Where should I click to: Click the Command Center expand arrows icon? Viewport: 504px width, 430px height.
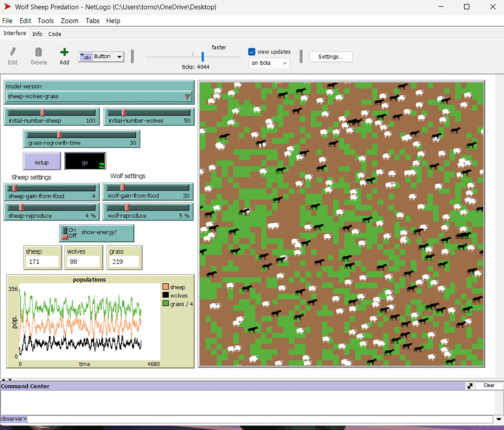[x=470, y=386]
